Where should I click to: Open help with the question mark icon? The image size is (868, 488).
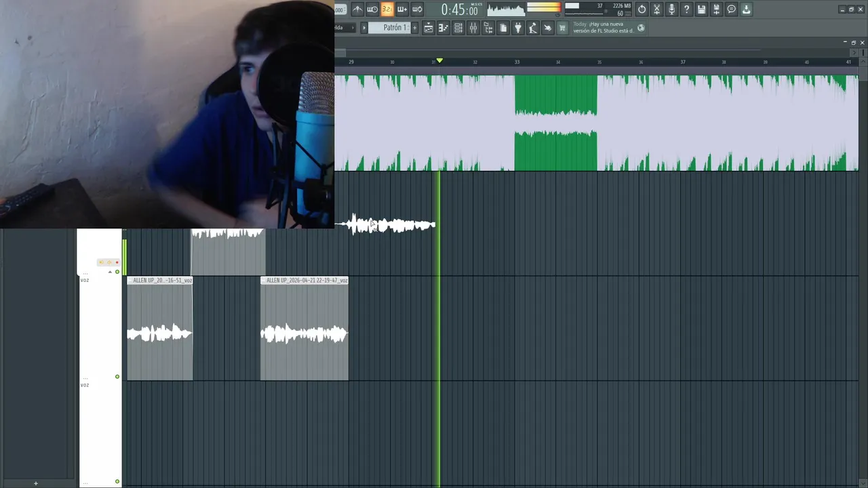point(686,9)
